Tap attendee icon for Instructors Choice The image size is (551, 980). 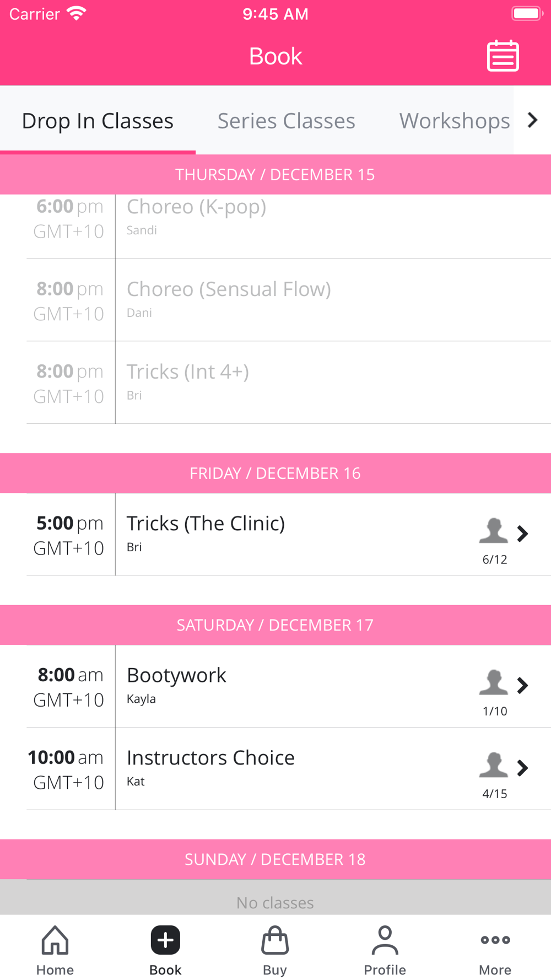[x=494, y=765]
